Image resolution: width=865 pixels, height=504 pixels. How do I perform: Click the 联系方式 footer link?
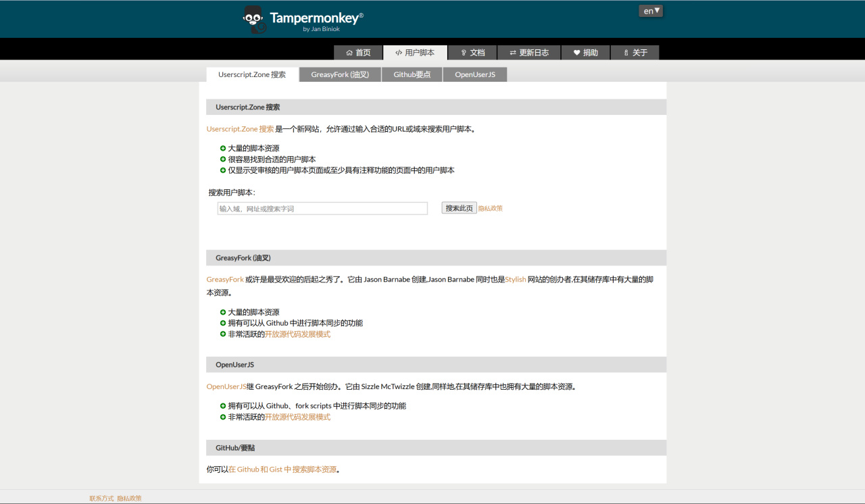101,499
